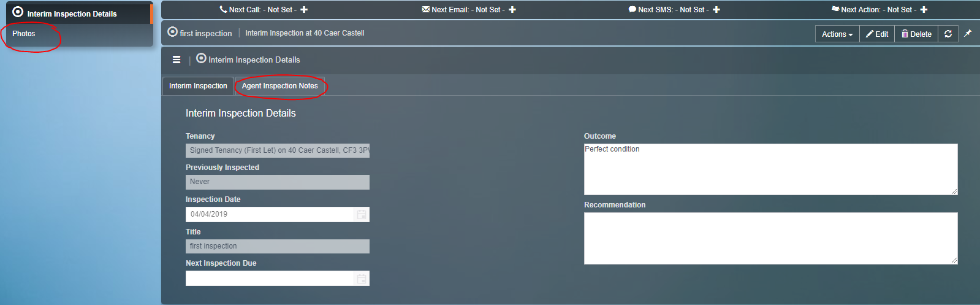Click the Edit button

877,34
